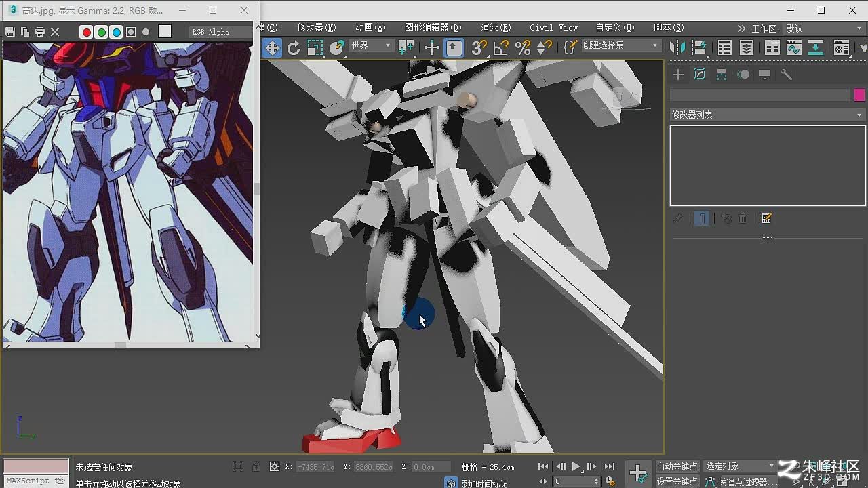Switch to Utilities command panel tab

click(787, 75)
